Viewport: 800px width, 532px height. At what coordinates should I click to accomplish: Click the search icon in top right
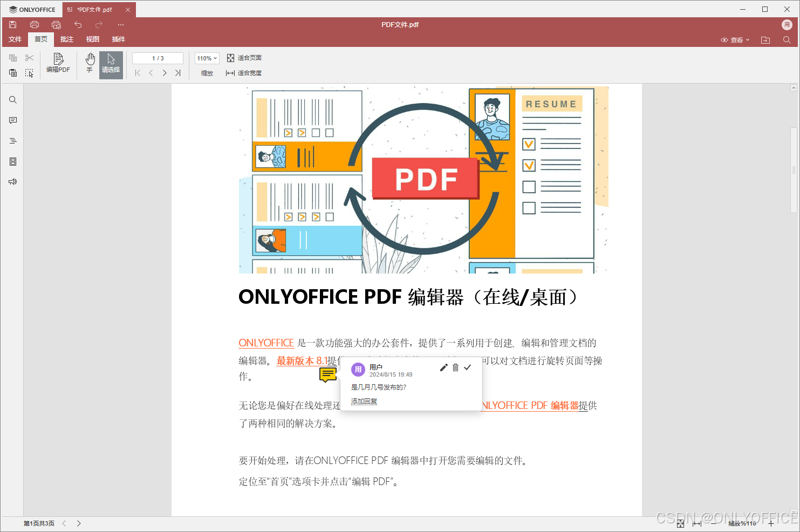(x=787, y=40)
